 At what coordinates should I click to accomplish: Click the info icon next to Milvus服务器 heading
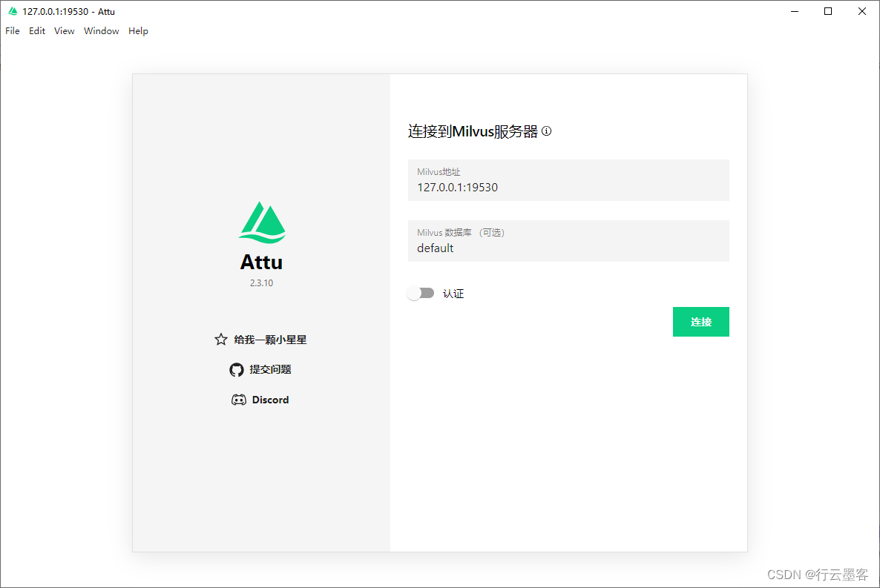point(547,131)
